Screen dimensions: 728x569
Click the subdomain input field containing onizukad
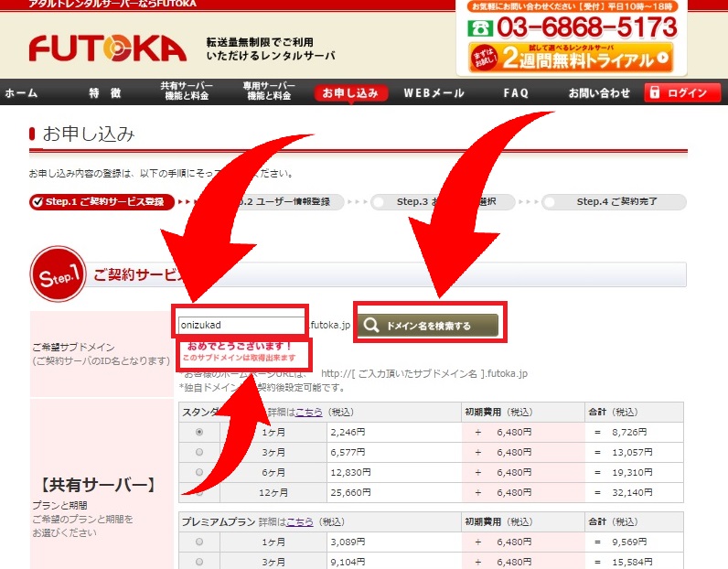click(242, 324)
